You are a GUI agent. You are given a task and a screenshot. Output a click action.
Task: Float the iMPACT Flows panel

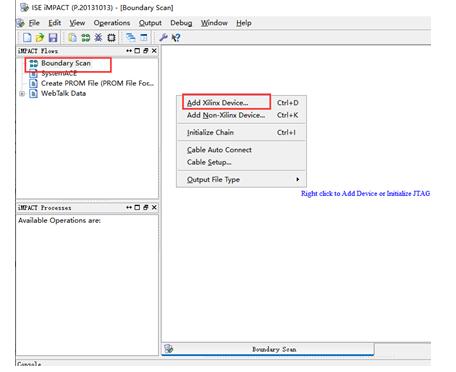coord(146,51)
